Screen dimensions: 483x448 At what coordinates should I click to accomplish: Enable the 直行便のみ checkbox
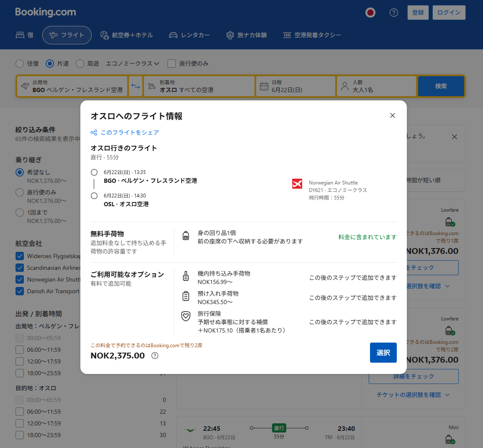[x=171, y=64]
